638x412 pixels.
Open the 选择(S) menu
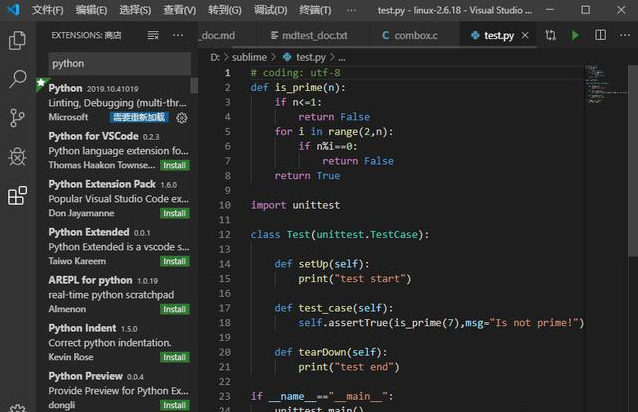click(x=135, y=10)
